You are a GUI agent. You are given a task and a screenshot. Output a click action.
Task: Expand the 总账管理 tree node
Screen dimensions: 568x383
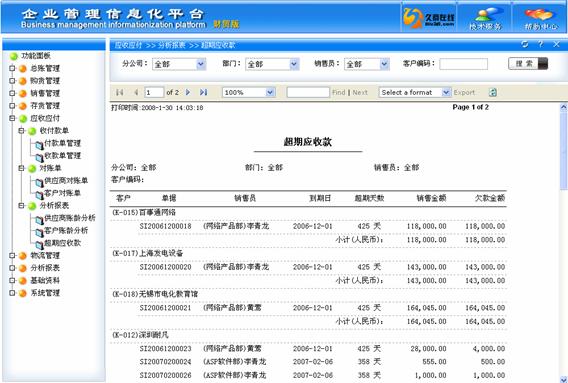(x=12, y=68)
